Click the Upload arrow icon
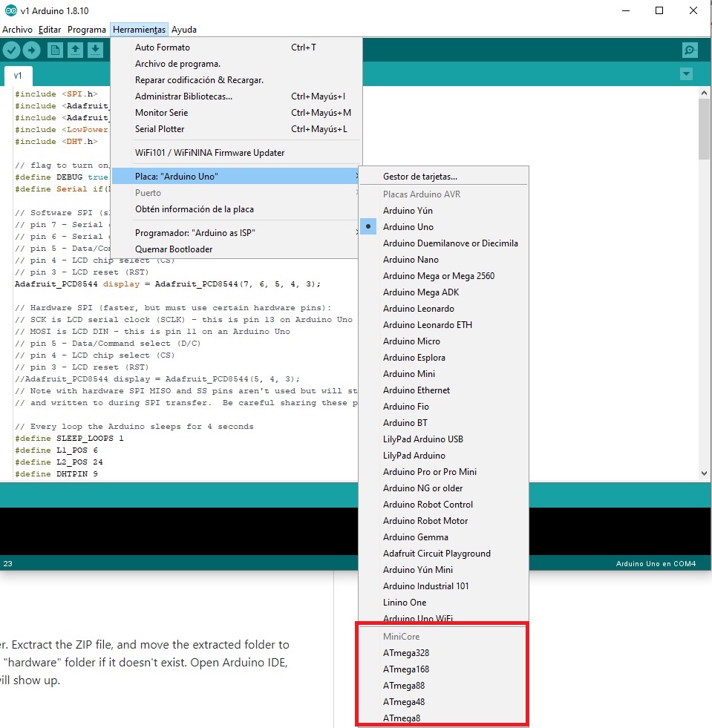712x728 pixels. pos(32,50)
